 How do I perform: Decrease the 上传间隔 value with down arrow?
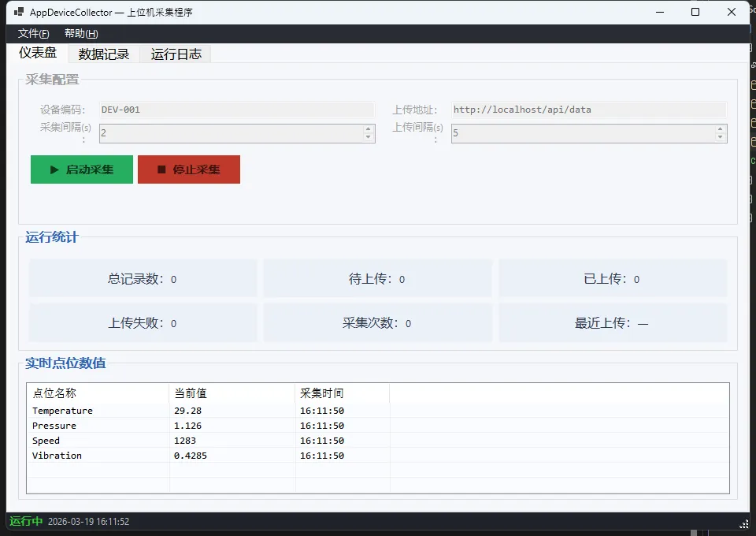720,138
